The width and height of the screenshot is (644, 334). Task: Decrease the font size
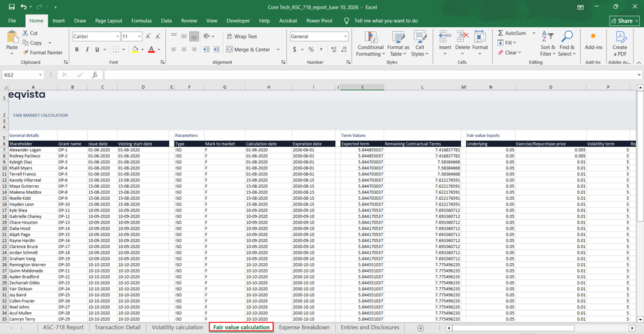point(158,36)
